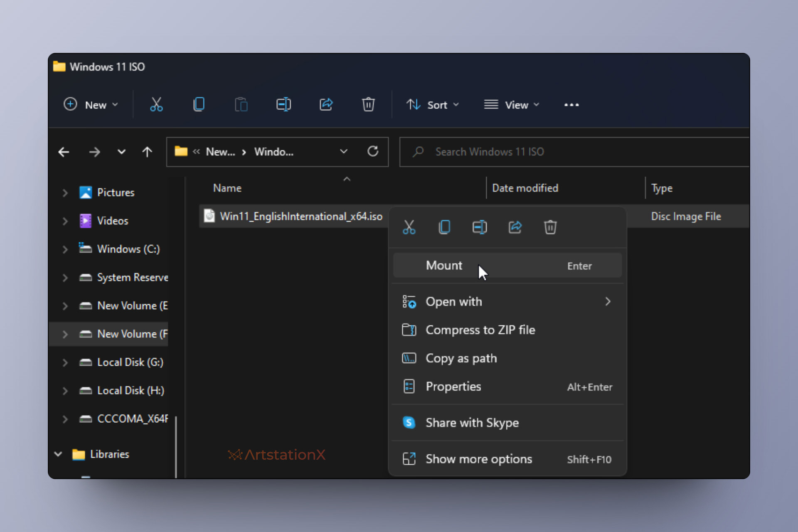Expand the Local Disk (G:) tree node
798x532 pixels.
(65, 362)
